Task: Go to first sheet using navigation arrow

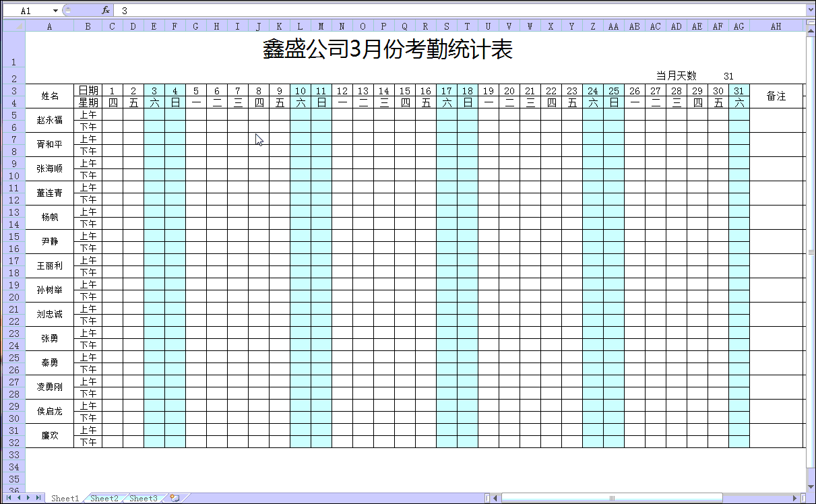Action: click(9, 498)
